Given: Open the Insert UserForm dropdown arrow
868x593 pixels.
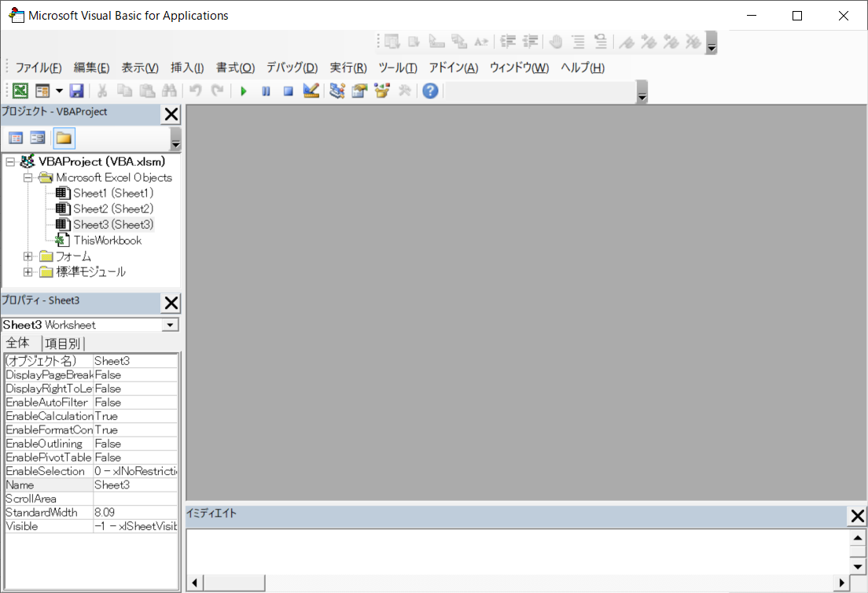Looking at the screenshot, I should 59,90.
